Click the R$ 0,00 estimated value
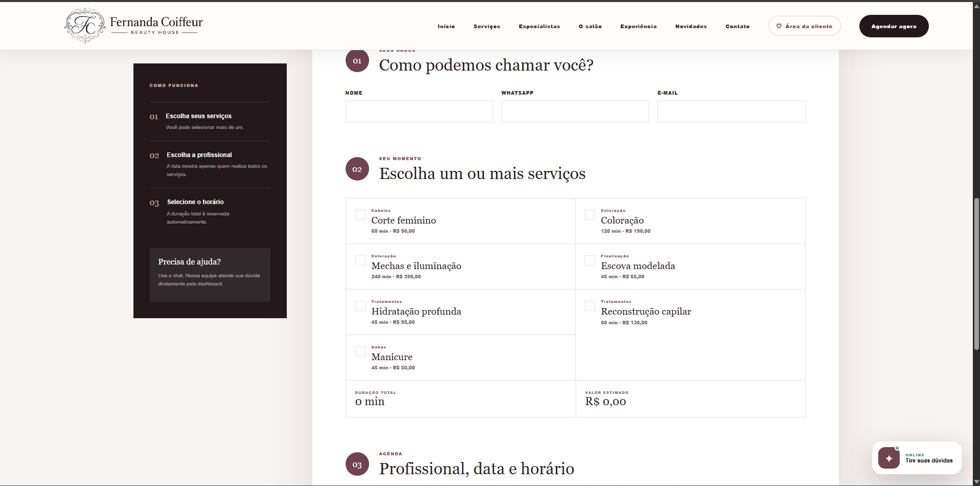Image resolution: width=980 pixels, height=486 pixels. (x=605, y=402)
